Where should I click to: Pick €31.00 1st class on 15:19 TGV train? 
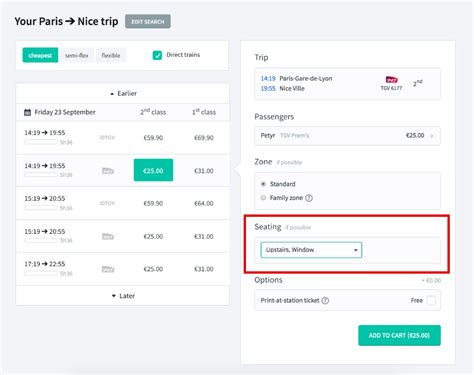coord(204,236)
